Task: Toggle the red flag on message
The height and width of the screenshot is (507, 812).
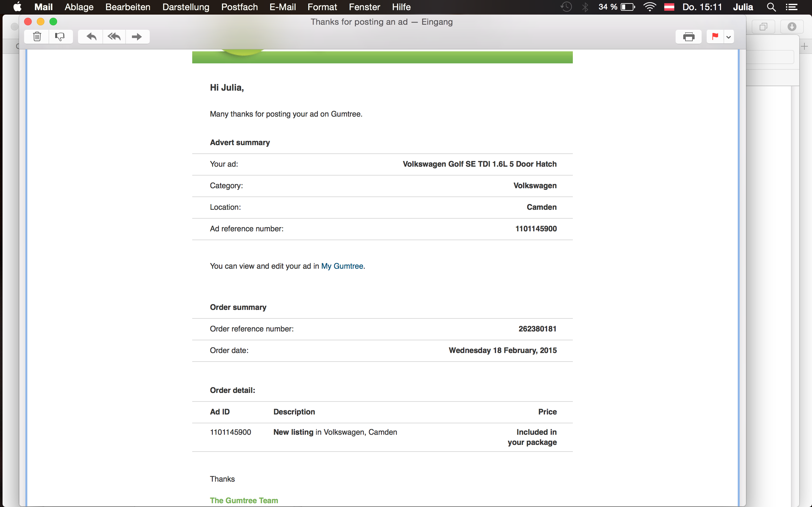Action: pyautogui.click(x=715, y=36)
